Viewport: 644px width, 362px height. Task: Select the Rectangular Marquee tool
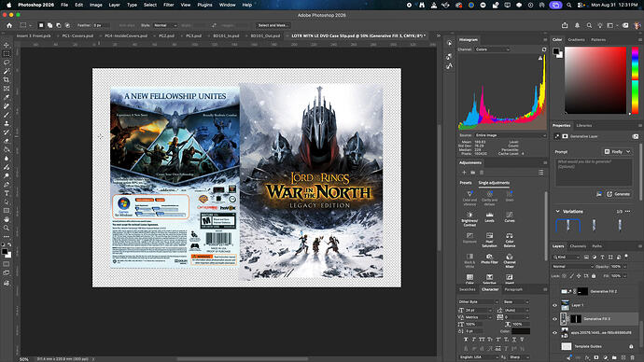point(7,54)
